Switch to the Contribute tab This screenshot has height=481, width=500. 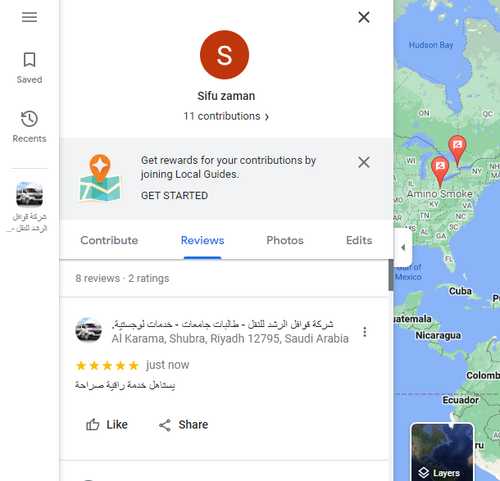tap(109, 240)
